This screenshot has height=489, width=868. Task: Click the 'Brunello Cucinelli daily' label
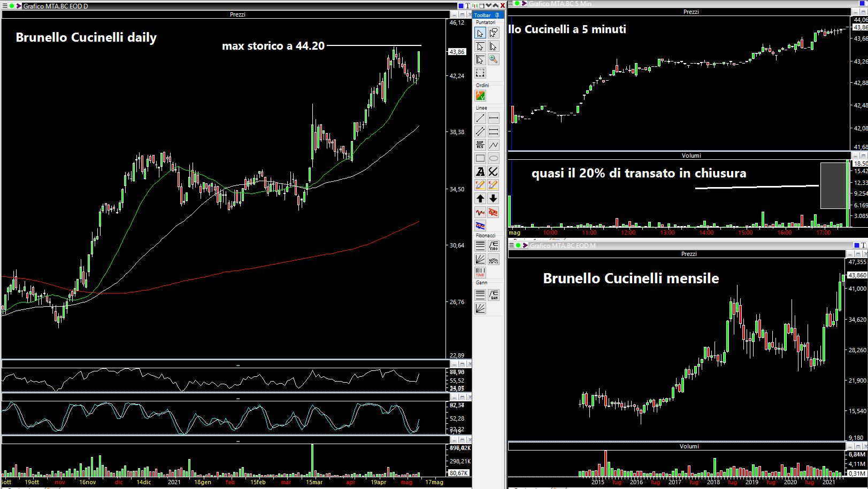coord(86,37)
